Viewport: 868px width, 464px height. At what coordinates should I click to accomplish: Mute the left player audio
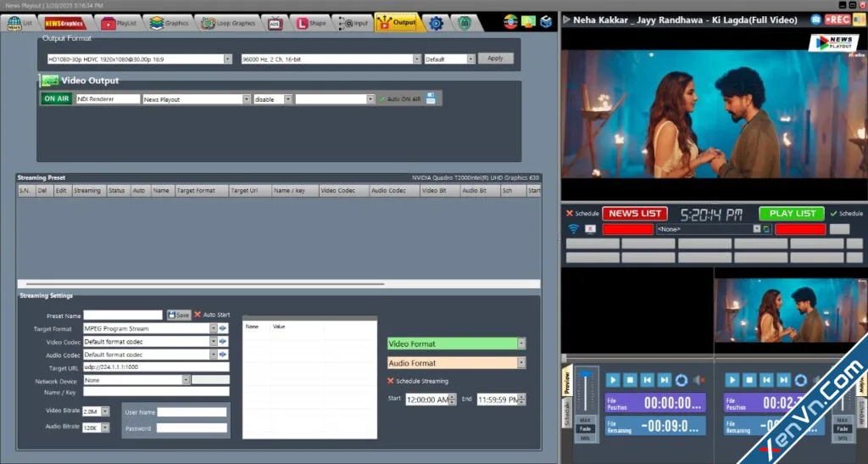(x=699, y=380)
